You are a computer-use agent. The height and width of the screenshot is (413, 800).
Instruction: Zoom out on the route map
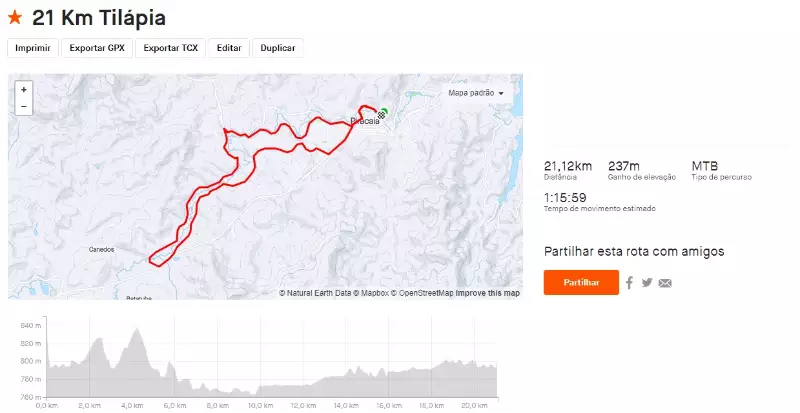[24, 105]
